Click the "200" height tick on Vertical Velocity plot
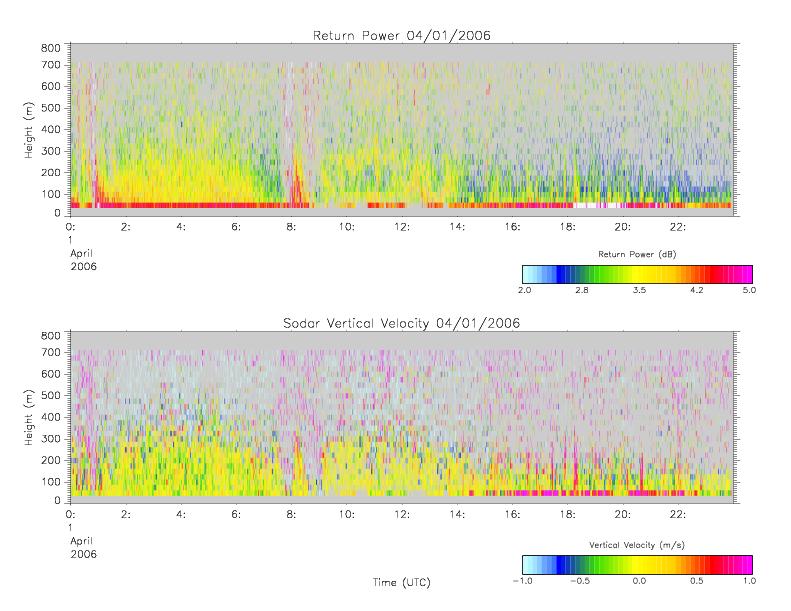The height and width of the screenshot is (611, 791). [50, 460]
